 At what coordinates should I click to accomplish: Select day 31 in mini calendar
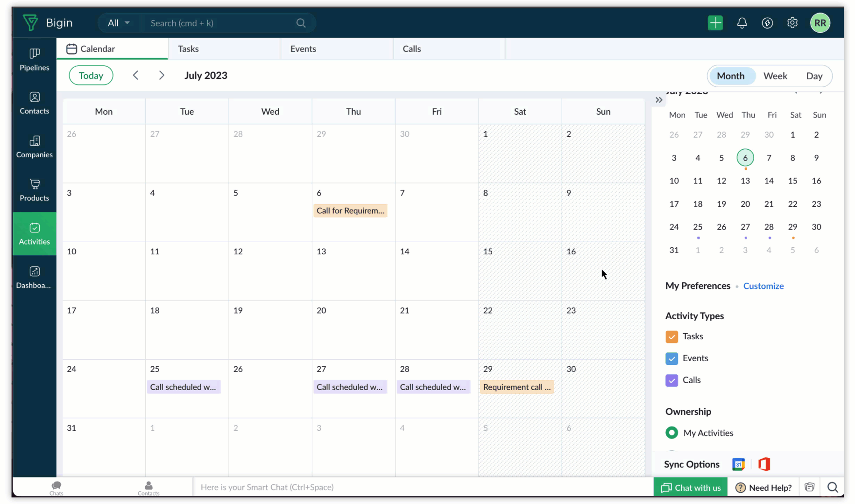674,250
